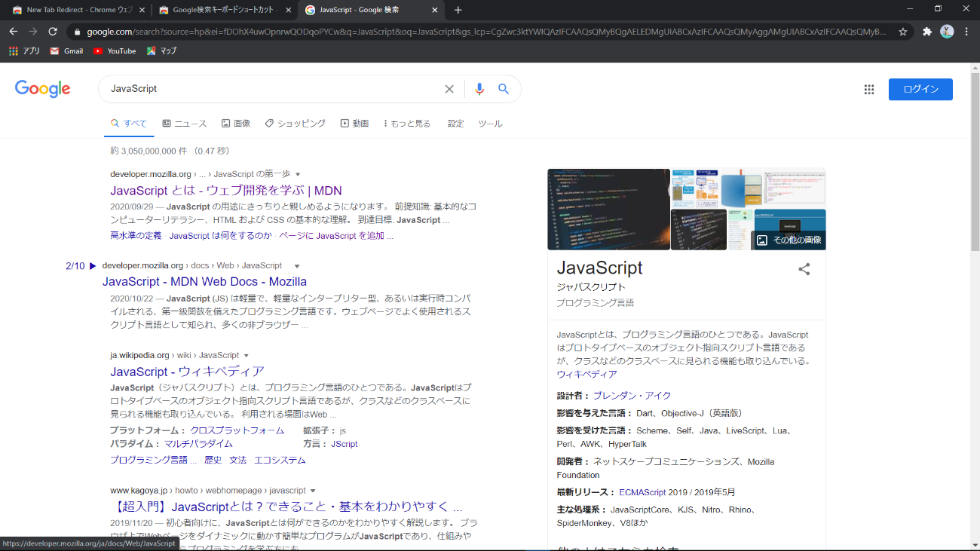The image size is (980, 551).
Task: Open the Chrome profile avatar
Action: (947, 32)
